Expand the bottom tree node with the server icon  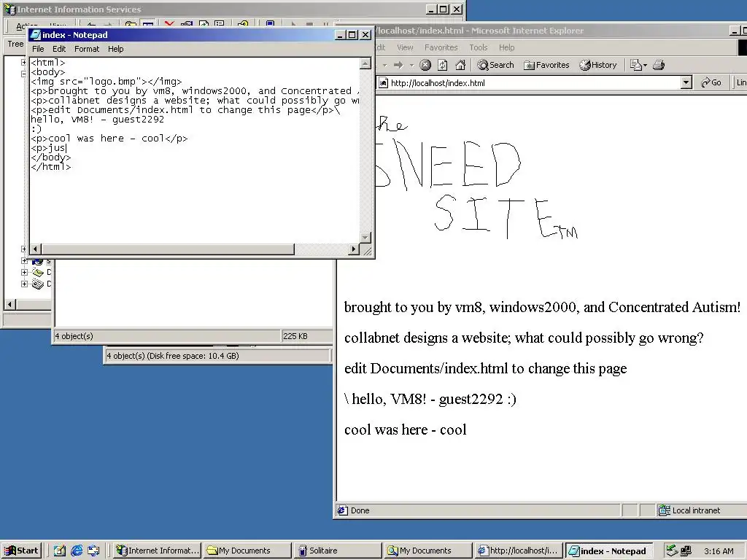24,284
